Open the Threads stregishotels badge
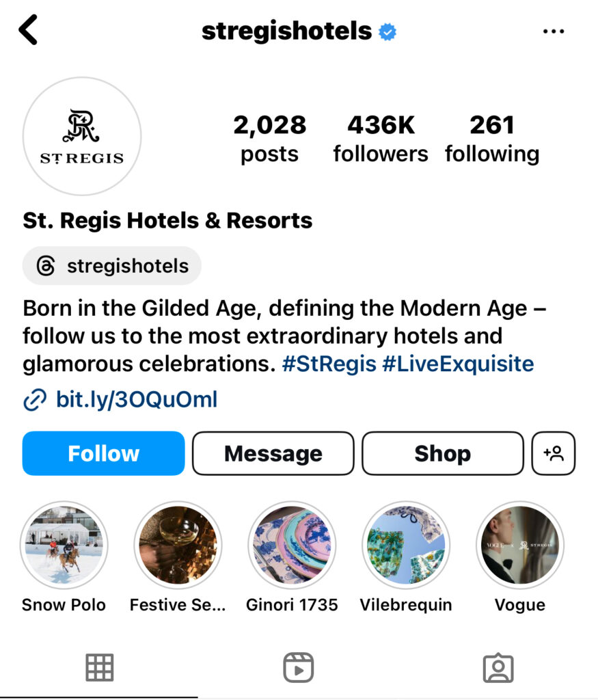598x700 pixels. pos(112,266)
